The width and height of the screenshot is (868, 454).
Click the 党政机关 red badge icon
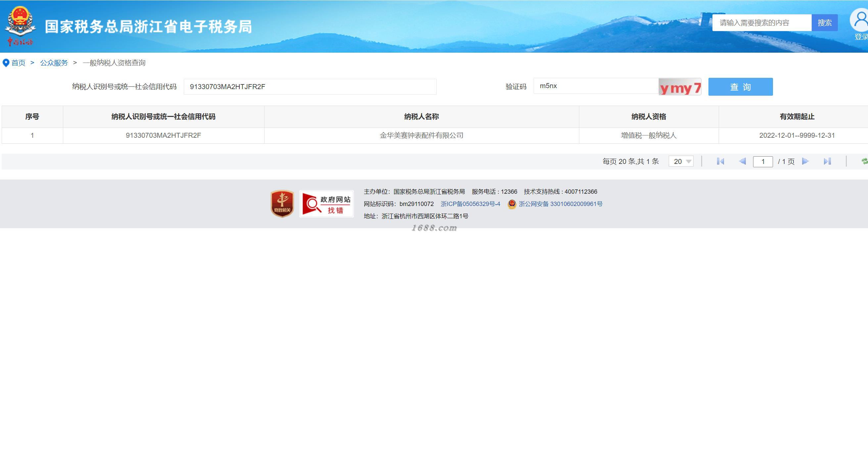282,204
